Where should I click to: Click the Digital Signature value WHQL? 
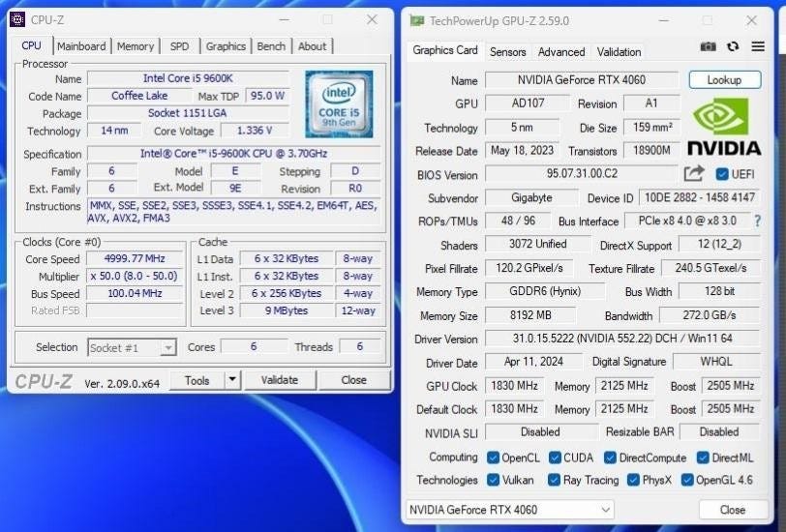click(716, 361)
